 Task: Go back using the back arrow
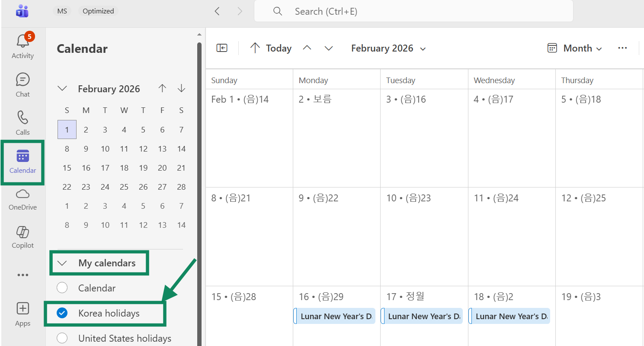[217, 11]
